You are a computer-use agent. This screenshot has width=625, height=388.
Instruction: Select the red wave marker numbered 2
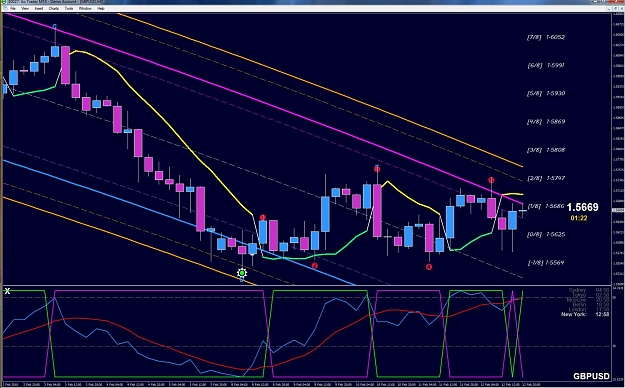315,266
